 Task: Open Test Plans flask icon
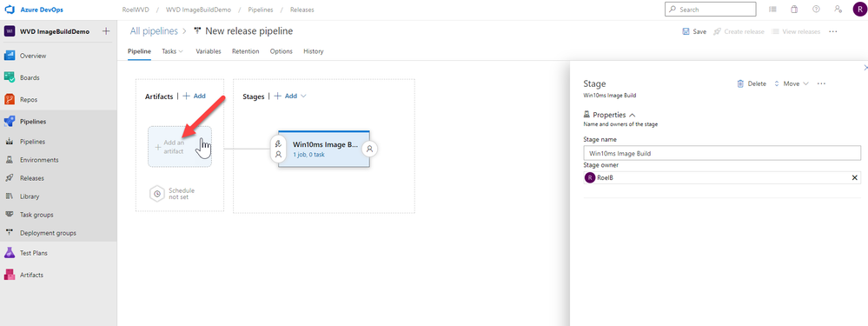pyautogui.click(x=10, y=253)
